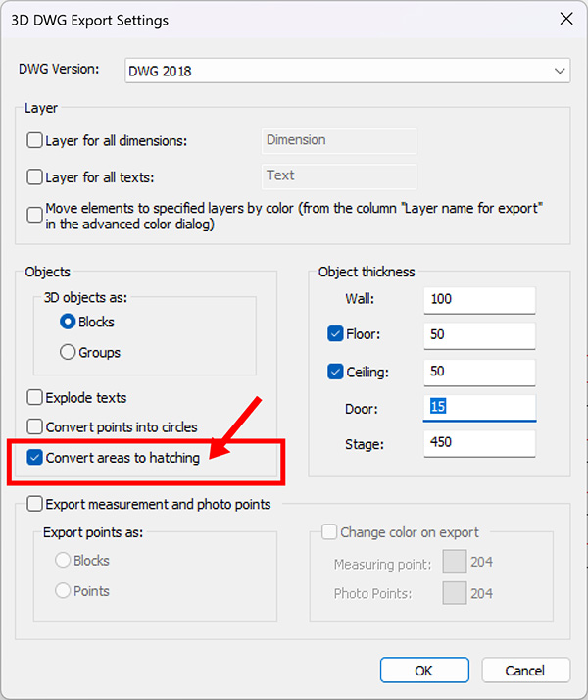Check the Explode texts option

click(x=35, y=398)
